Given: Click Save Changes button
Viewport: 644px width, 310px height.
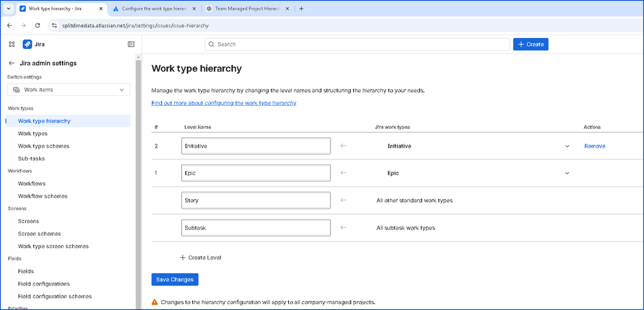Looking at the screenshot, I should tap(175, 280).
